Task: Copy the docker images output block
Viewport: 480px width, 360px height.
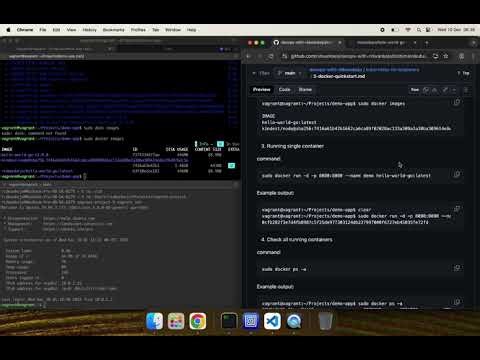Action: 457,102
